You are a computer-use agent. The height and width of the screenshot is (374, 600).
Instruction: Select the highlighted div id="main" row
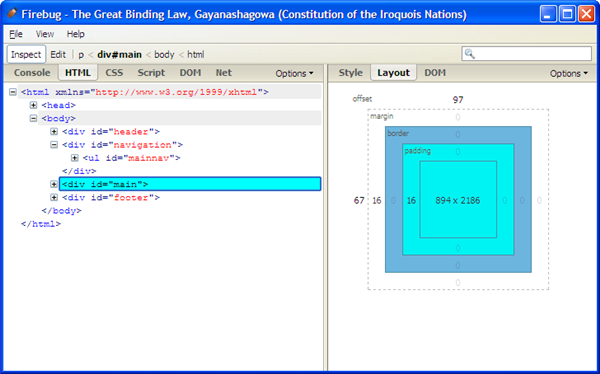pos(190,184)
